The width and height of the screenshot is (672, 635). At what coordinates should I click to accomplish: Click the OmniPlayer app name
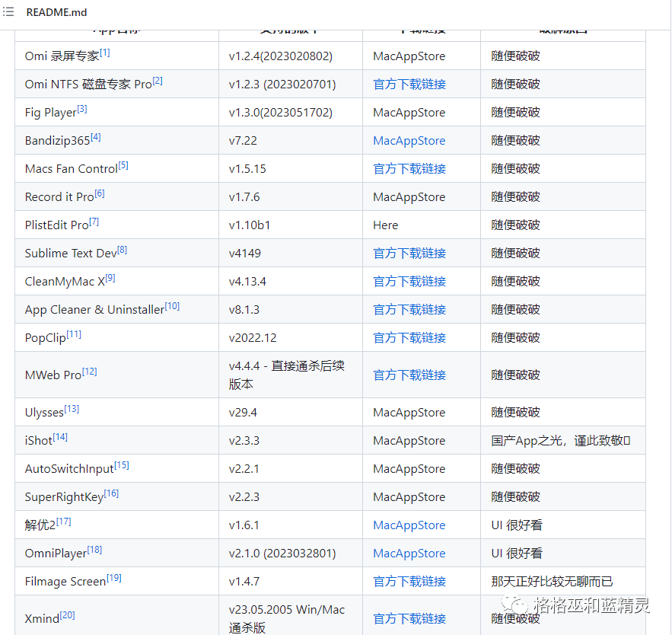(56, 554)
